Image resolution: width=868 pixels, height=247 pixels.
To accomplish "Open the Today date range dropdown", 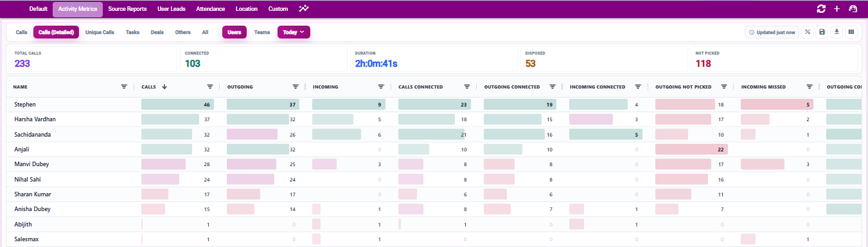I will pos(294,32).
